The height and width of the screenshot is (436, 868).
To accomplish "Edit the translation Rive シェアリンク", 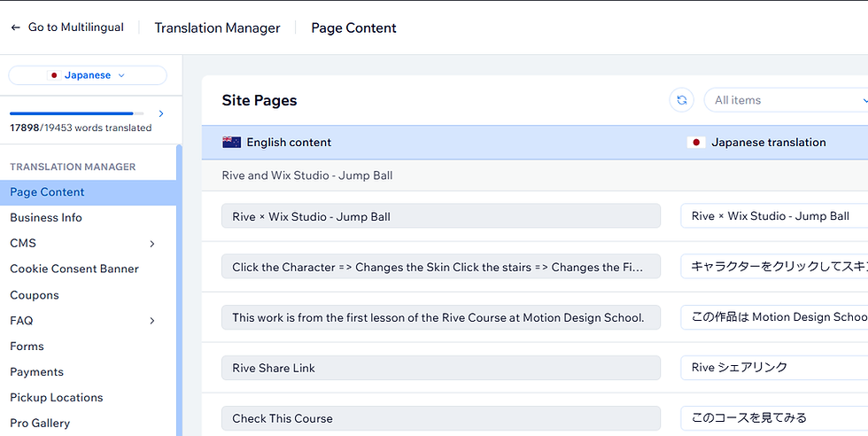I will click(x=774, y=368).
